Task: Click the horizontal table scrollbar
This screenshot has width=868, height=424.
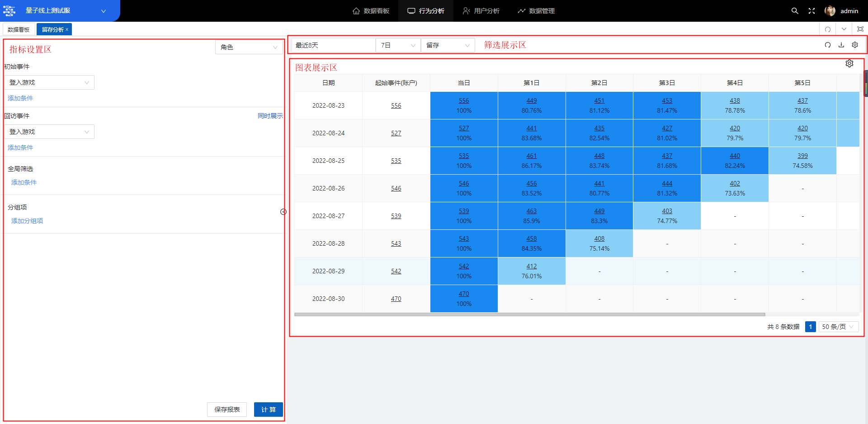Action: (530, 314)
